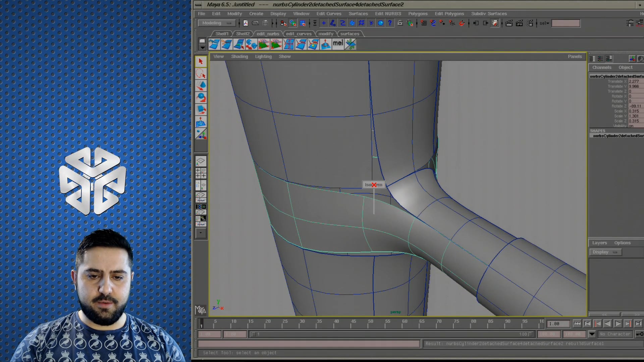Open the Modeling menu set selector
This screenshot has width=644, height=362.
coord(216,23)
